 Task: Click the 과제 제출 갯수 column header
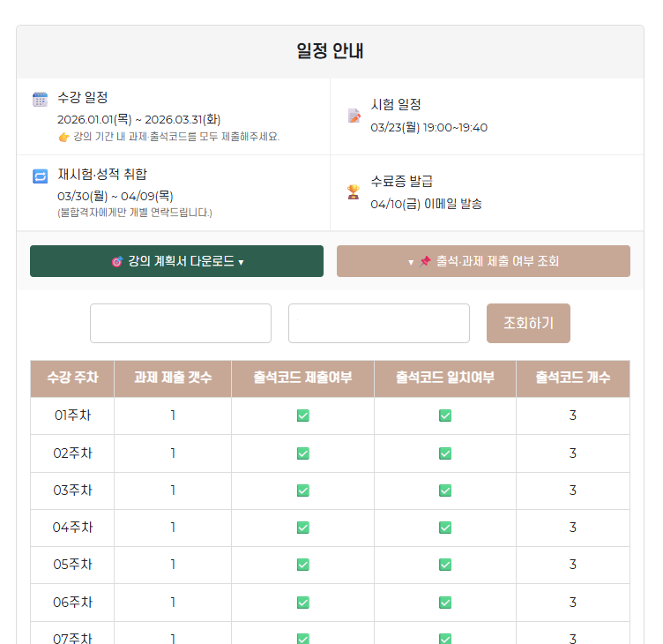coord(173,378)
